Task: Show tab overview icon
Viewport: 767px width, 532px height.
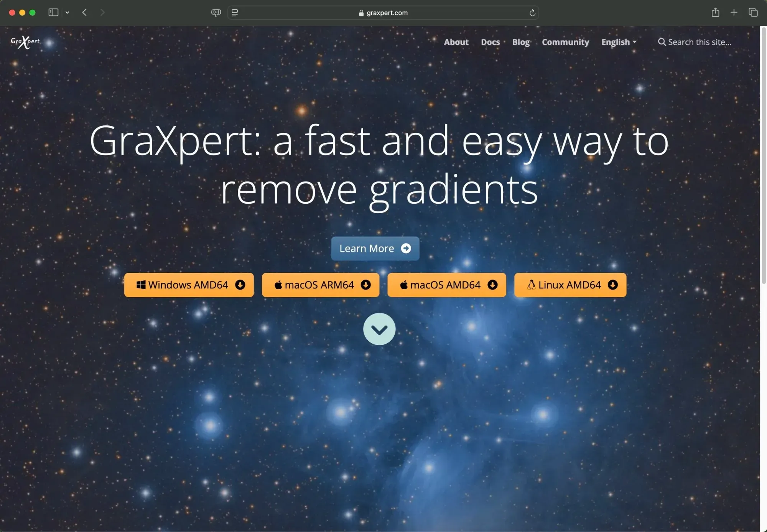Action: pyautogui.click(x=753, y=13)
